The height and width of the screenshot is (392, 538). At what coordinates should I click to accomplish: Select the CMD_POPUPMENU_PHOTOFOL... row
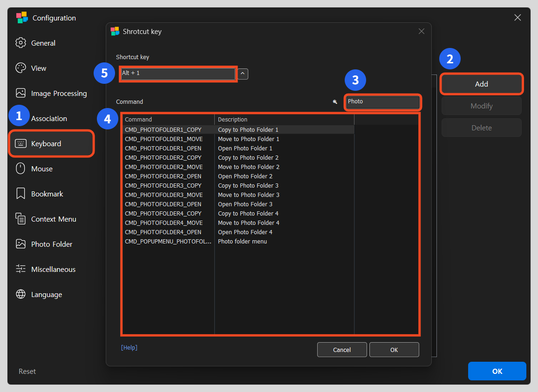pos(238,242)
